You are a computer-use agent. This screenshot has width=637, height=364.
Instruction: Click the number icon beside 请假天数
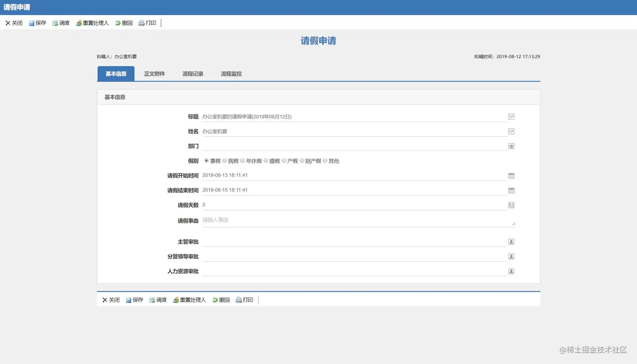(x=511, y=205)
